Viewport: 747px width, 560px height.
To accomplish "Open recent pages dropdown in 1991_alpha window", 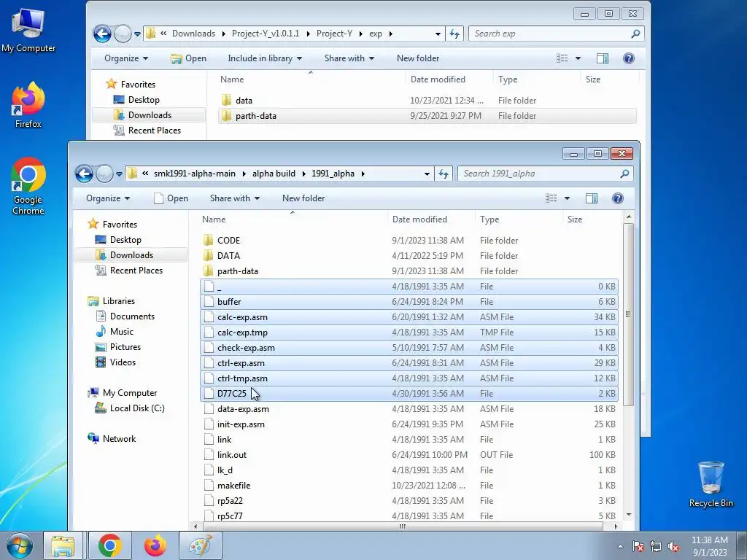I will click(x=119, y=174).
